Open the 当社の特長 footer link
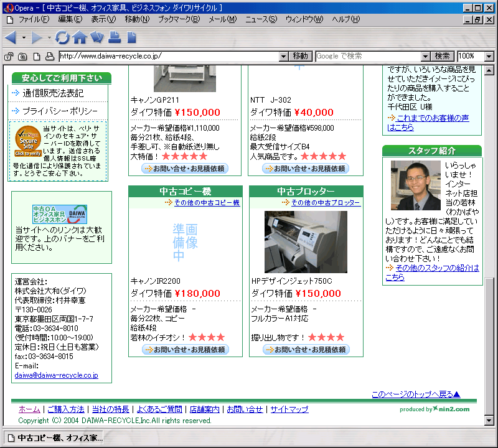This screenshot has width=498, height=448. point(111,409)
